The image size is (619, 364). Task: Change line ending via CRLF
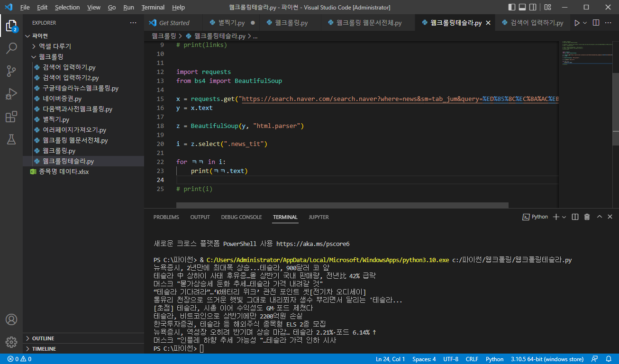pos(472,359)
